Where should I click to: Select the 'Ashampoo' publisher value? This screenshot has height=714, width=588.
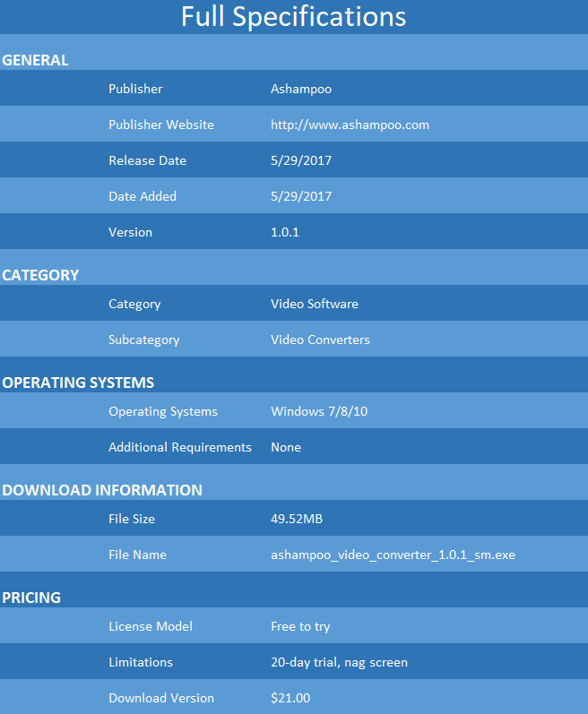pyautogui.click(x=301, y=90)
